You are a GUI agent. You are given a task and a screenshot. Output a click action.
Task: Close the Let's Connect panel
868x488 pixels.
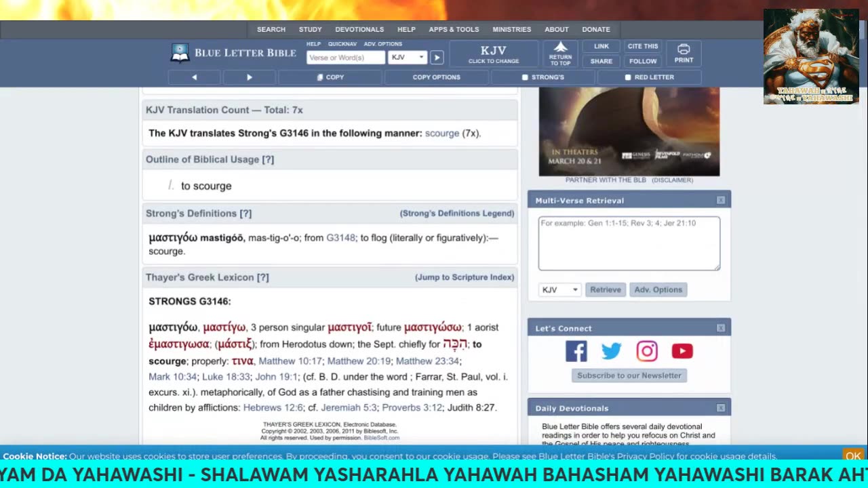721,328
